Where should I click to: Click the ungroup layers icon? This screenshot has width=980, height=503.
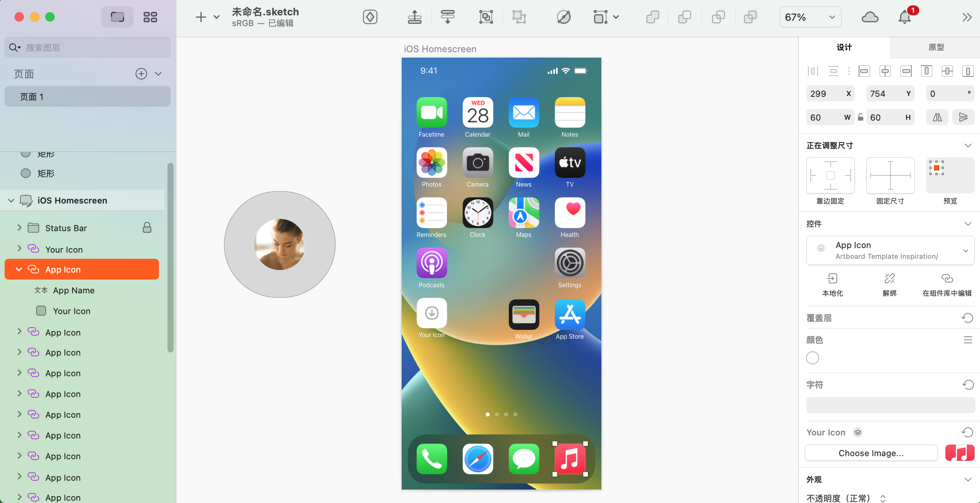[519, 17]
